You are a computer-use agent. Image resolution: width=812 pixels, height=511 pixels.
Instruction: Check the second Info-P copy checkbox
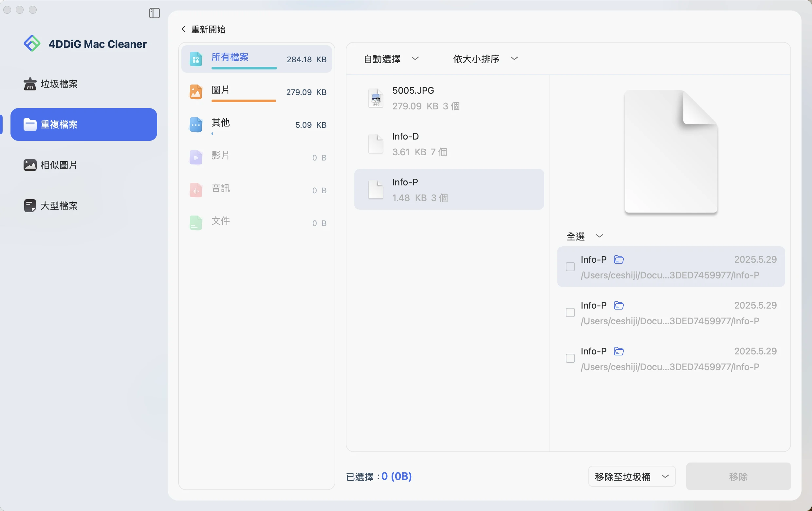pos(570,313)
